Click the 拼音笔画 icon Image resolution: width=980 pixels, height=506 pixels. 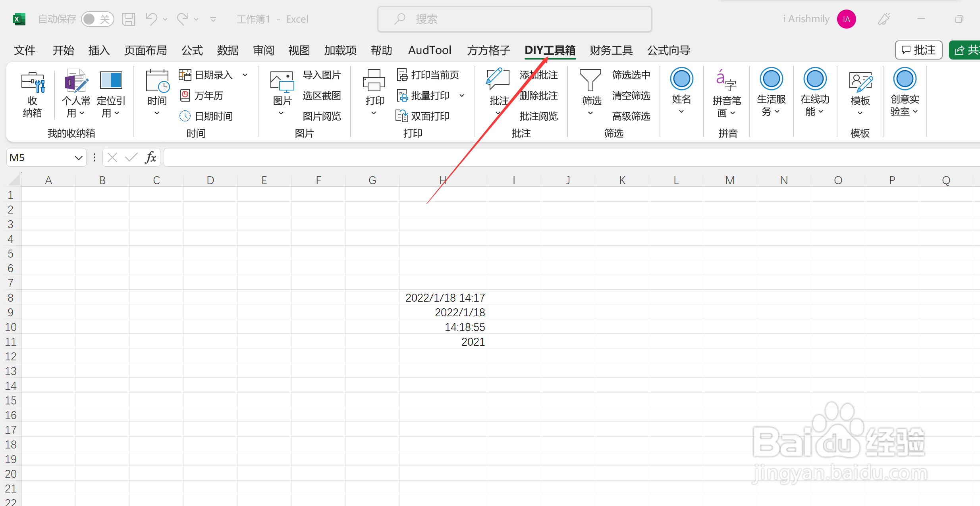[727, 81]
